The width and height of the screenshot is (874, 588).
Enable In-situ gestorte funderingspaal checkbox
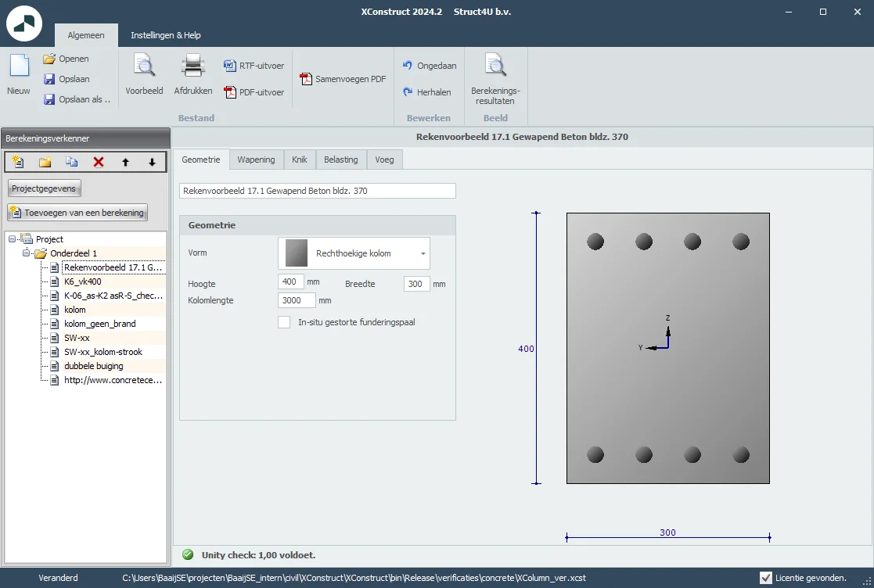[x=284, y=322]
